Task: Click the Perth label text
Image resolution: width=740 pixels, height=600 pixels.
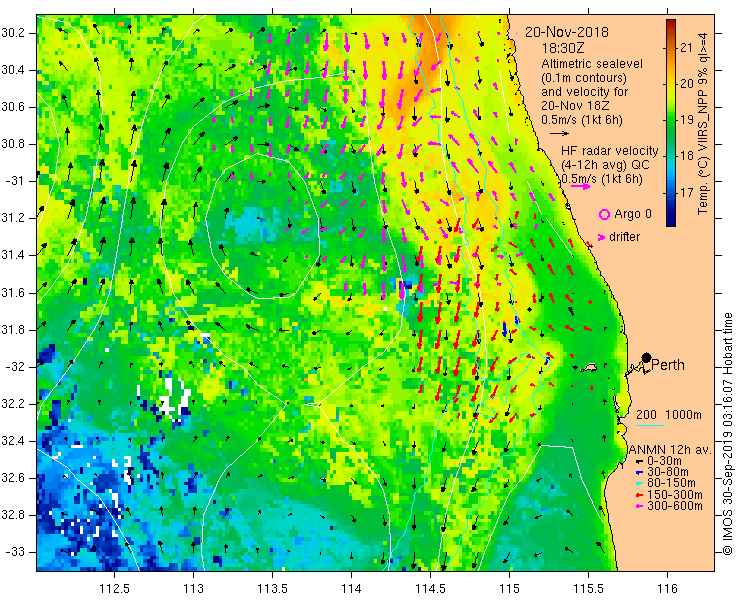Action: tap(668, 365)
